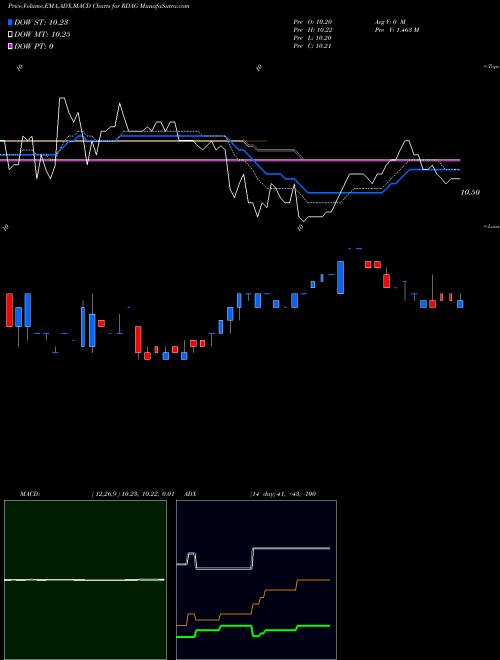Click the 'Pre O: 10.20' value
This screenshot has width=500, height=660.
coord(312,21)
